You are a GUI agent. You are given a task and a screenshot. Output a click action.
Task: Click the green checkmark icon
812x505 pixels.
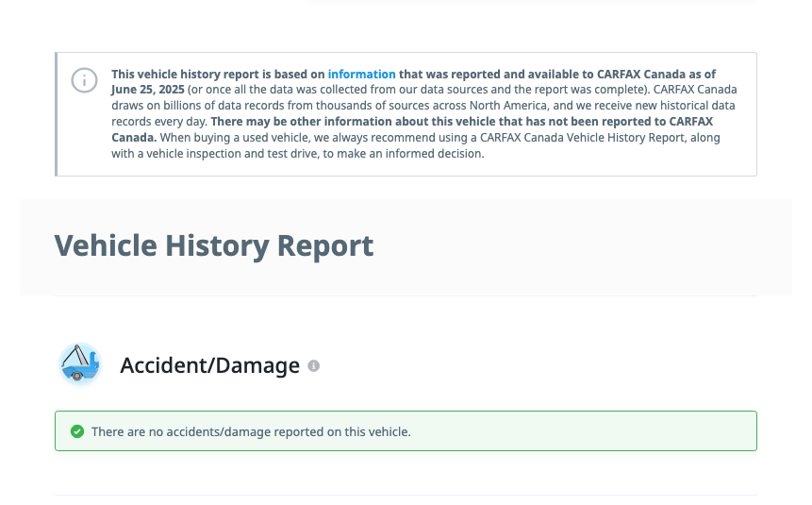click(x=77, y=431)
